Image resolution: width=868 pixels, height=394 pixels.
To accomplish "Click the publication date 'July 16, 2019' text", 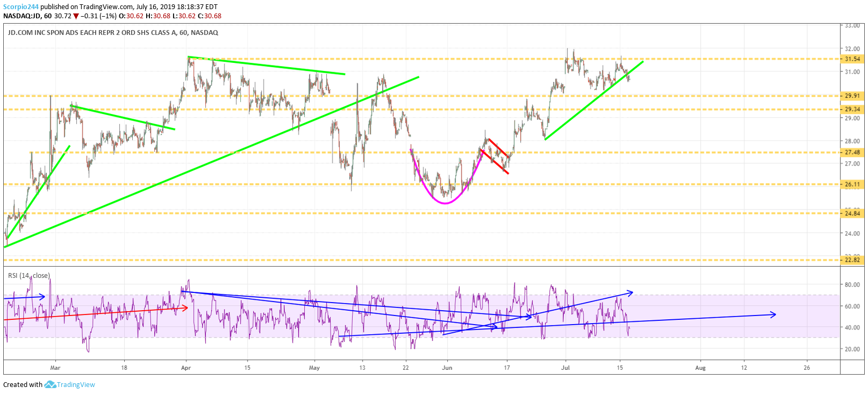I will coord(157,7).
